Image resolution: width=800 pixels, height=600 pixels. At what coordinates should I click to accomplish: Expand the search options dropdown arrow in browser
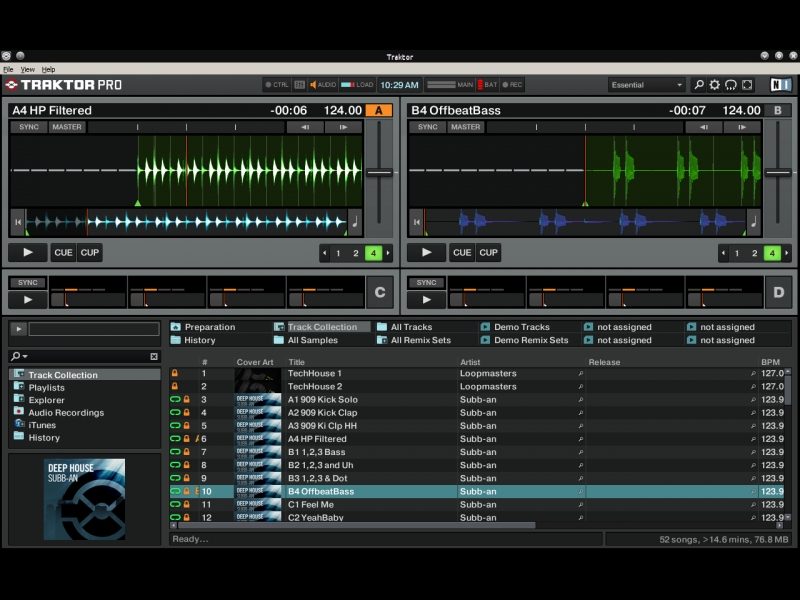pyautogui.click(x=25, y=356)
